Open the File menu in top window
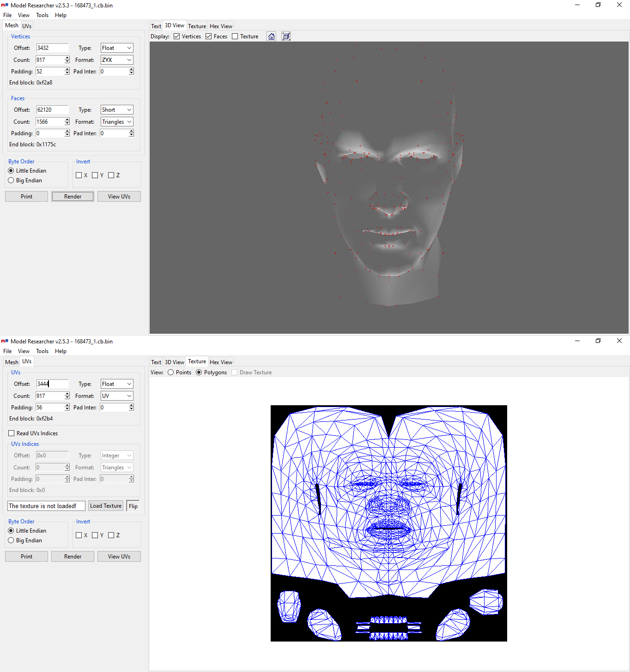 click(x=7, y=15)
